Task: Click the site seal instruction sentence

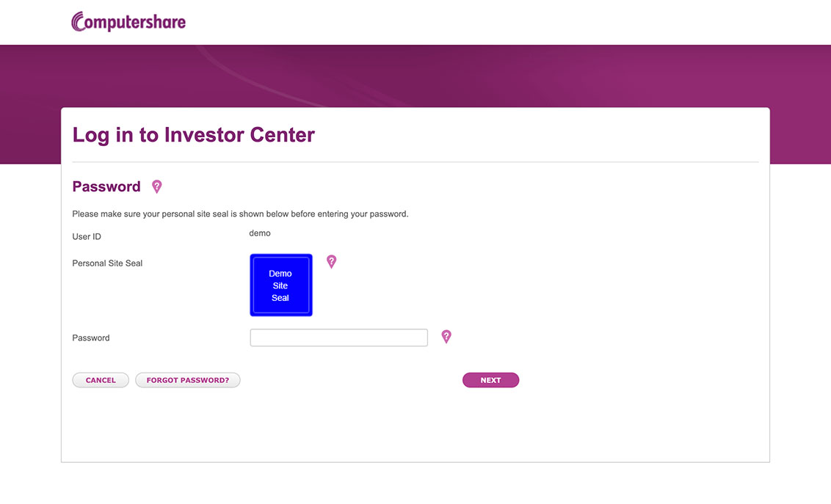Action: [240, 214]
